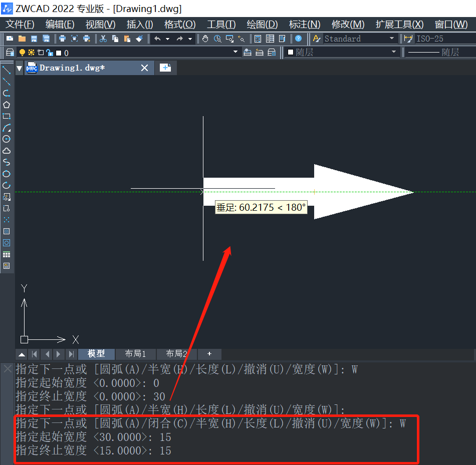The height and width of the screenshot is (465, 476).
Task: Click the Pan hand tool icon
Action: click(x=205, y=39)
